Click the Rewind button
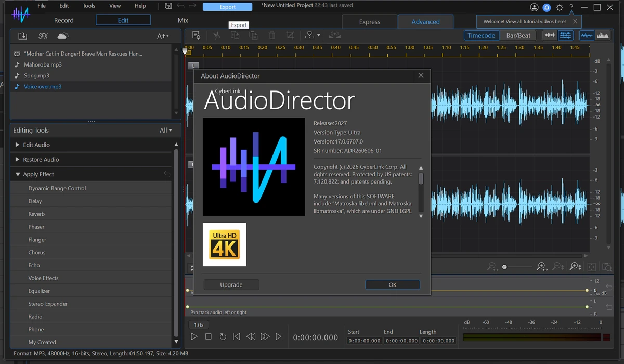This screenshot has width=624, height=364. tap(251, 336)
